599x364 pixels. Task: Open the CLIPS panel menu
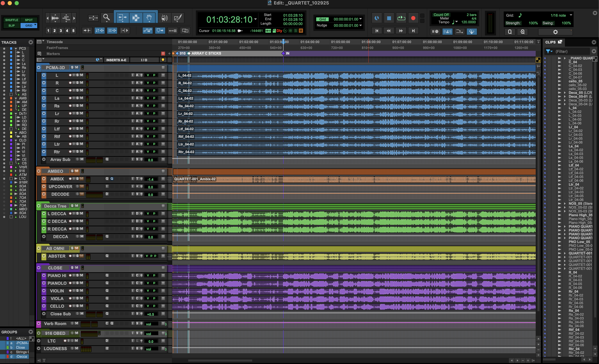pos(594,42)
